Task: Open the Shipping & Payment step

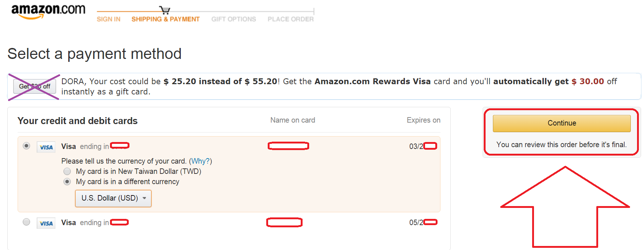Action: 165,19
